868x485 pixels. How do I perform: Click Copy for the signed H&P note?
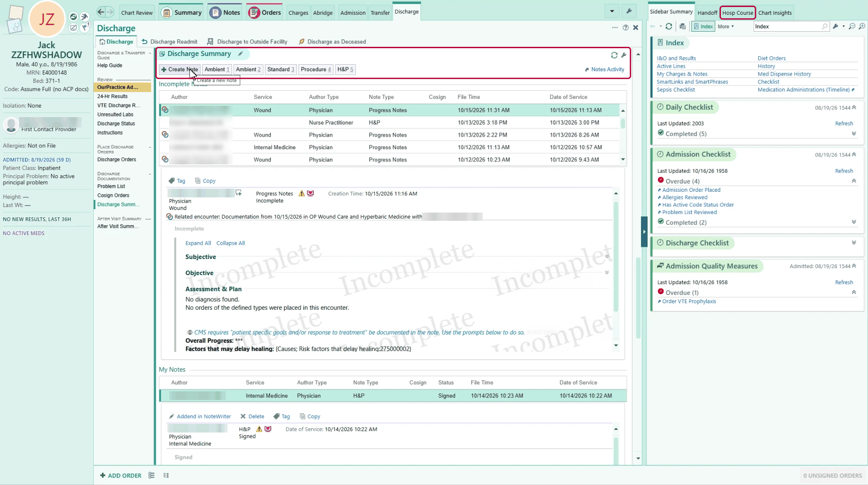pos(310,416)
